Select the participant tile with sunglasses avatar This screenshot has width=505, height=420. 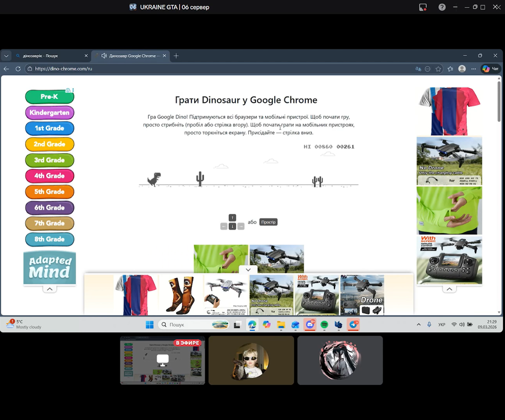coord(251,360)
